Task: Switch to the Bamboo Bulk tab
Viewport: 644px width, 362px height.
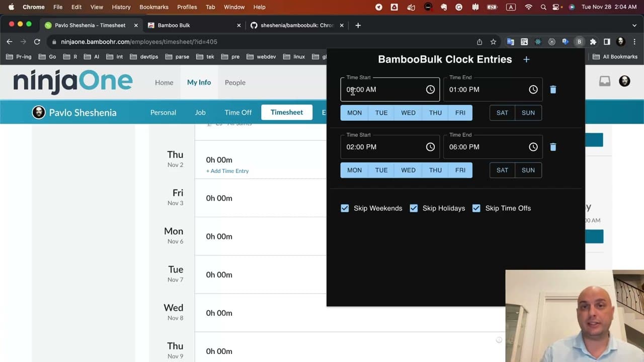Action: (194, 25)
